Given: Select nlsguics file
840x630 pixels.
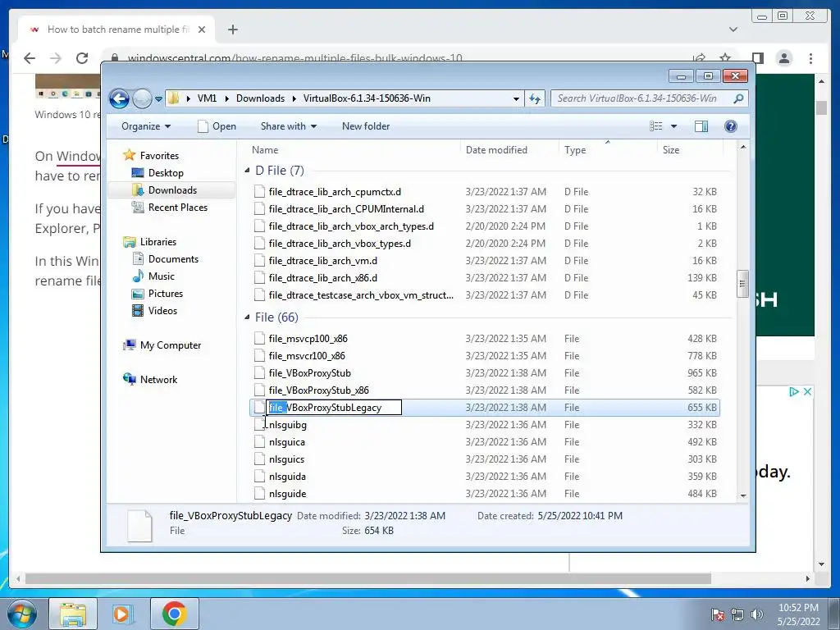Looking at the screenshot, I should click(286, 459).
